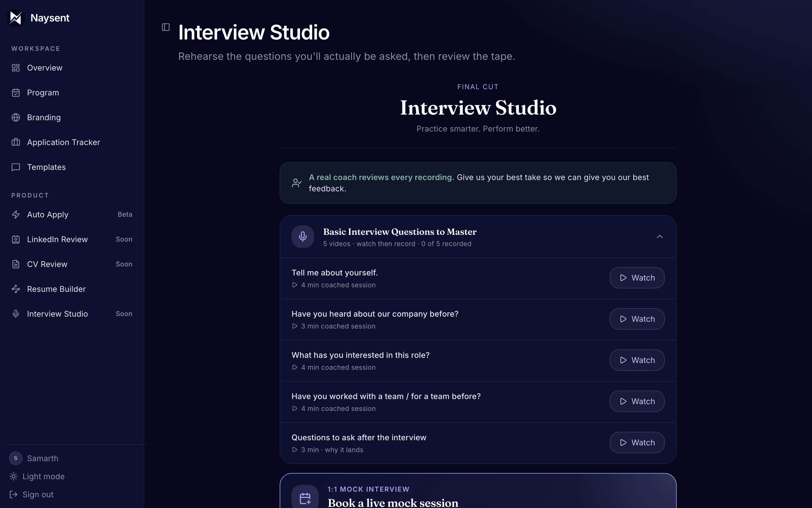Open Program in sidebar
This screenshot has width=812, height=508.
point(72,93)
